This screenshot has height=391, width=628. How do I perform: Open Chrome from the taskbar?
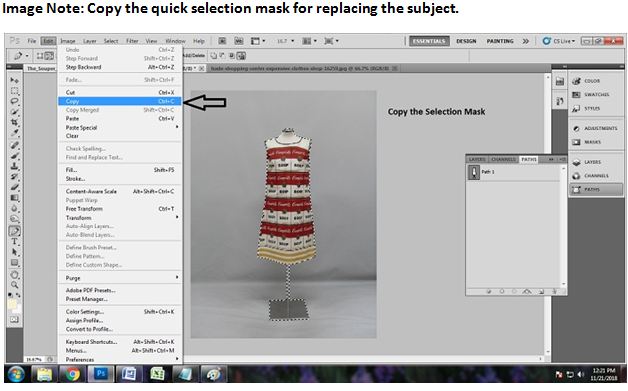tap(72, 374)
